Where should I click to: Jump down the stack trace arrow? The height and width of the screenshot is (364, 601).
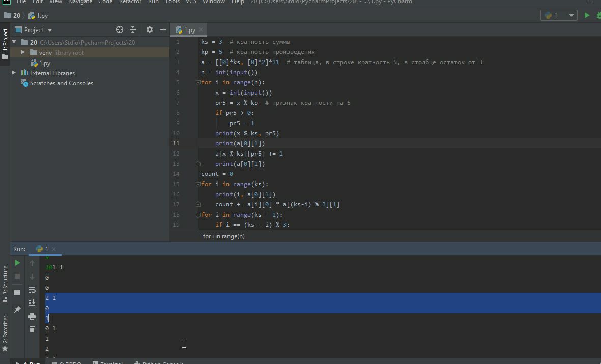[32, 276]
